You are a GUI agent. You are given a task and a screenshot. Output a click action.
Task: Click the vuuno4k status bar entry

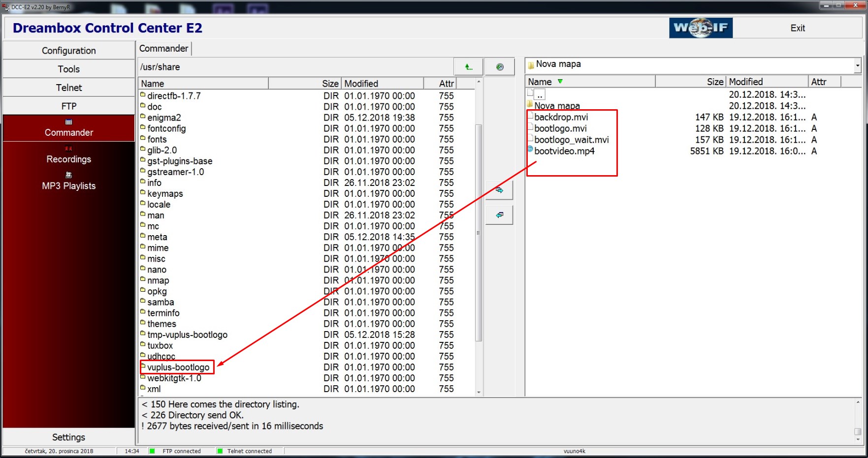(x=574, y=451)
